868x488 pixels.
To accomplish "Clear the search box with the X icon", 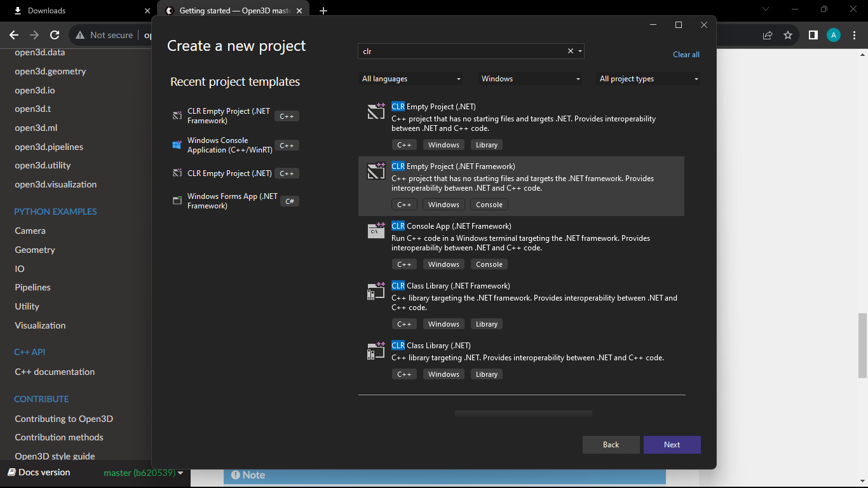I will [571, 51].
